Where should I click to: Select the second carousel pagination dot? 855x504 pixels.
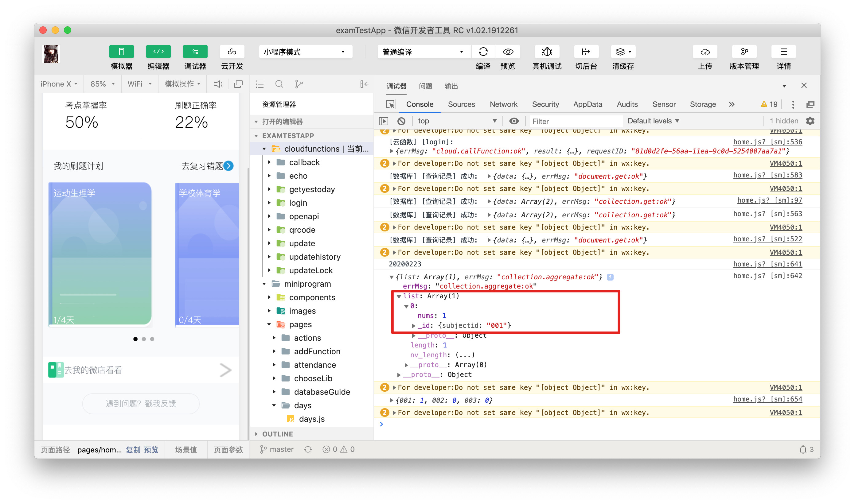coord(144,339)
